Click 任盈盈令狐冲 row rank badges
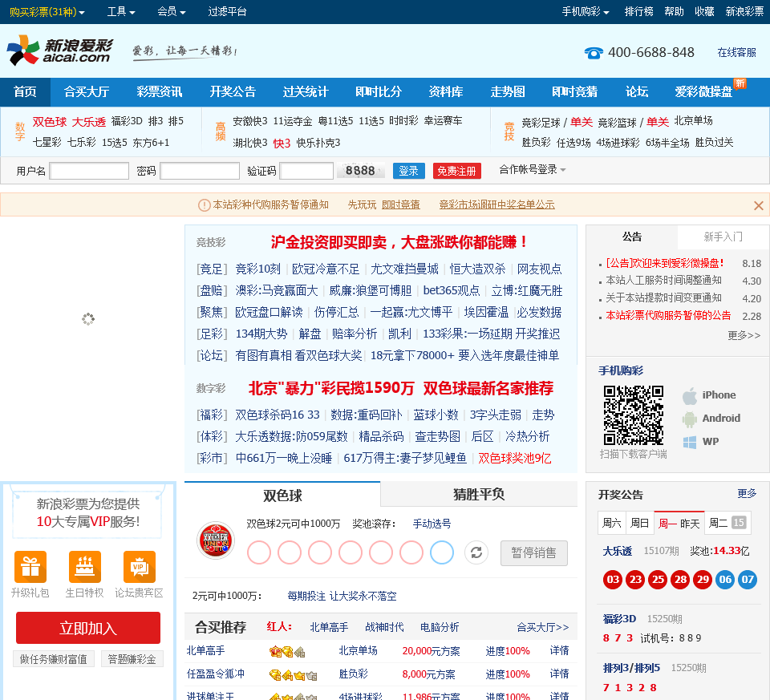Screen dimensions: 770x700 point(294,675)
